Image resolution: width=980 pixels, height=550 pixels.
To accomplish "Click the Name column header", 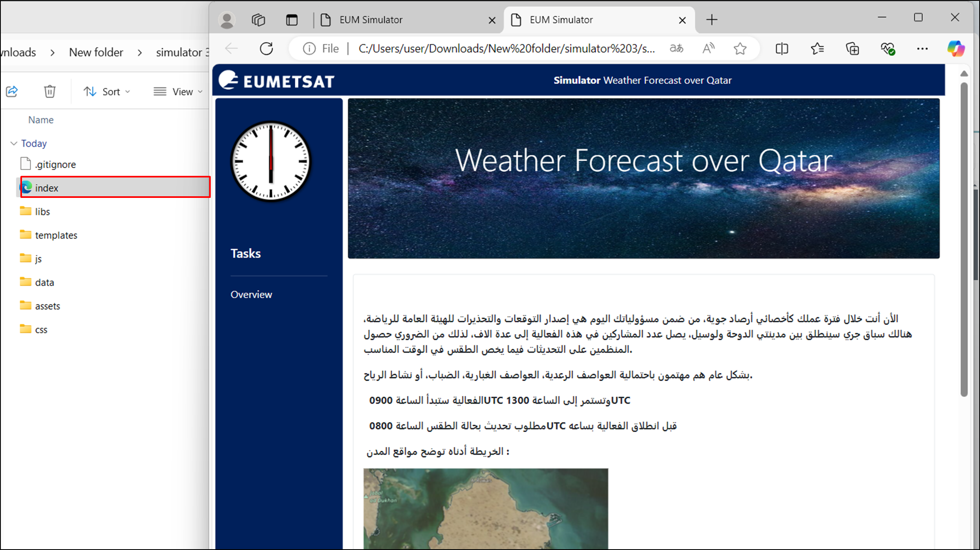I will click(x=41, y=120).
